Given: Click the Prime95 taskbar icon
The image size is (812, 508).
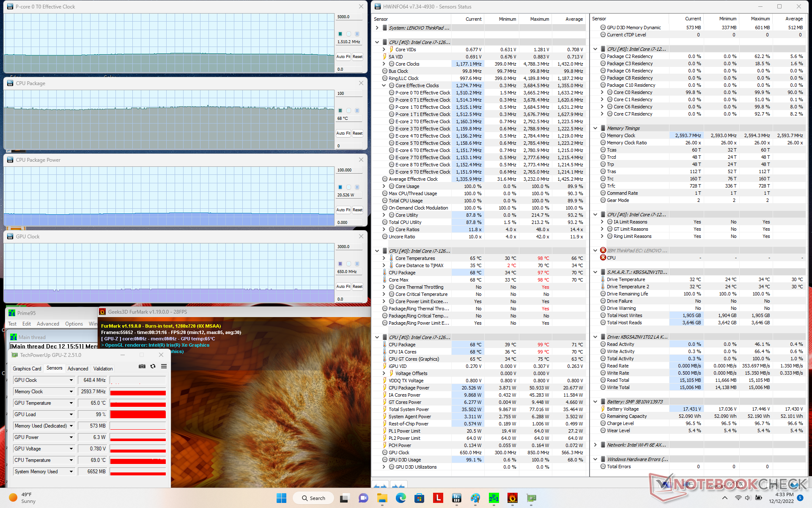Looking at the screenshot, I should click(494, 498).
